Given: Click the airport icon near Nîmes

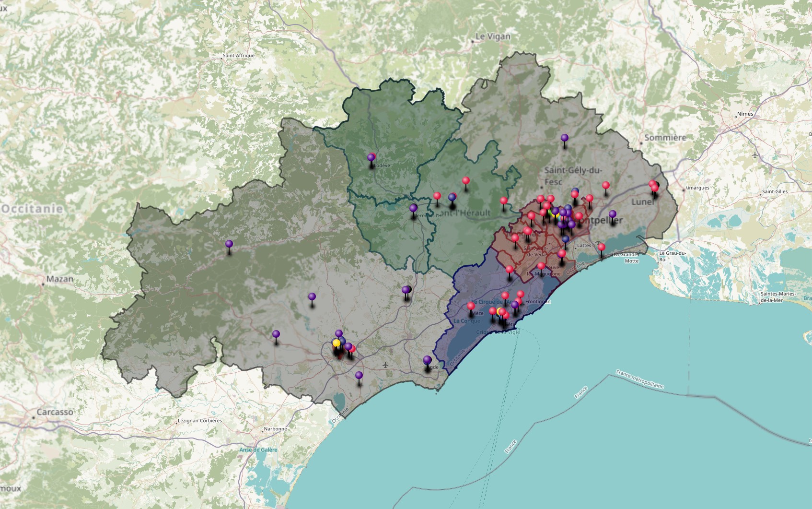Looking at the screenshot, I should coord(755,155).
